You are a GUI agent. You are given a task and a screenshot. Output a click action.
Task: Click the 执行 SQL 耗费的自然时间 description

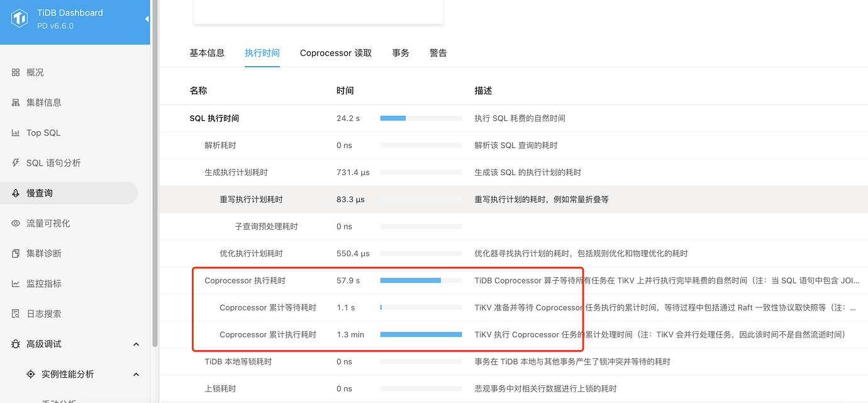point(520,118)
